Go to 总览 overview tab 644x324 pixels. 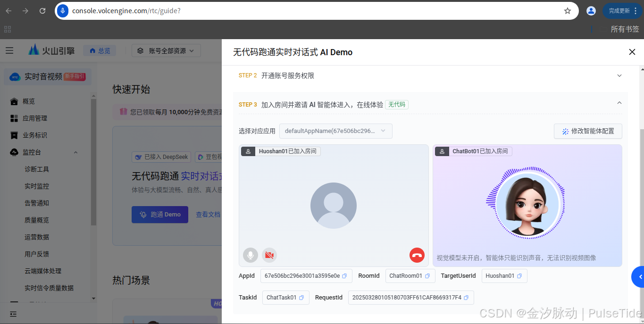point(100,50)
